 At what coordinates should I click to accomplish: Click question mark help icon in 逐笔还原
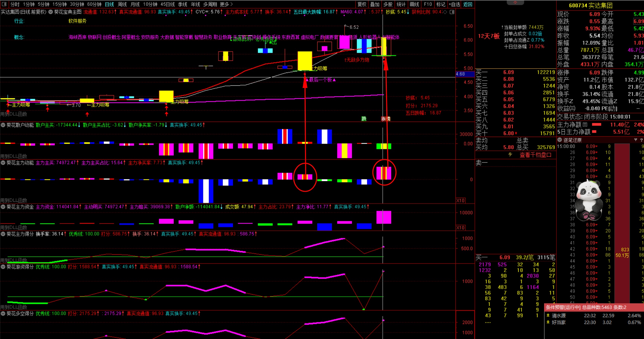click(x=641, y=140)
